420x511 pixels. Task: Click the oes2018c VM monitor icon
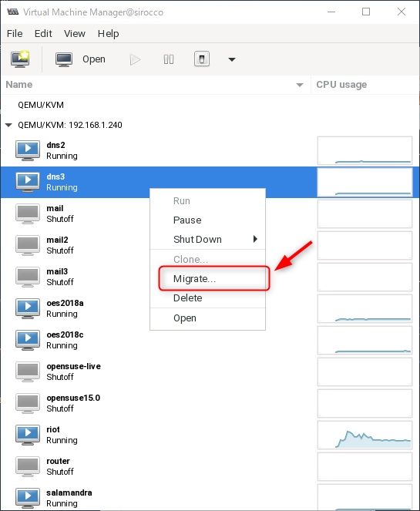pos(28,340)
